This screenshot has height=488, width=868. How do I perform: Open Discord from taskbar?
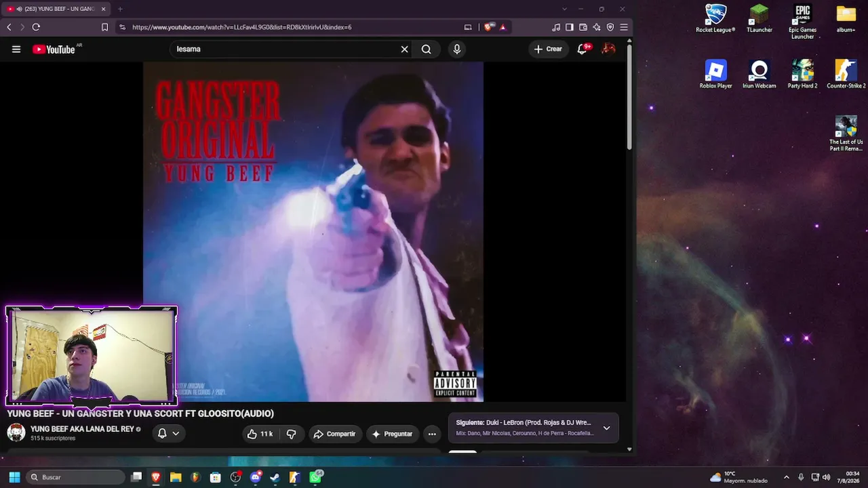255,477
